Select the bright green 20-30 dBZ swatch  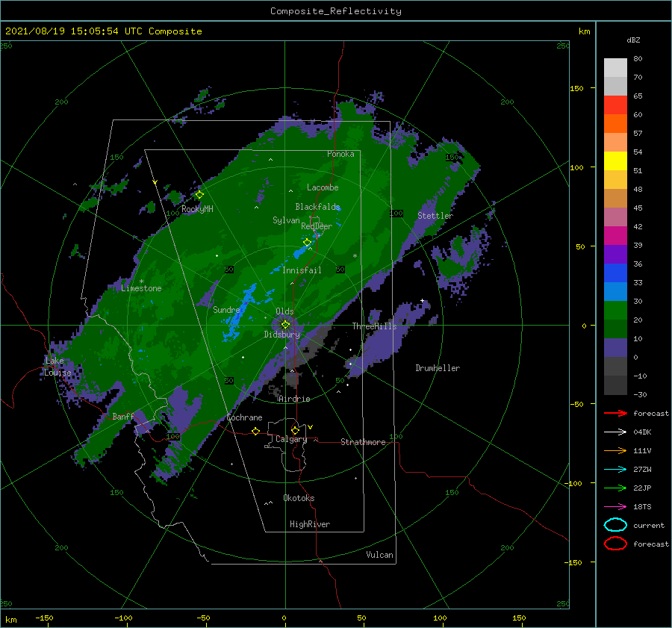[x=615, y=311]
